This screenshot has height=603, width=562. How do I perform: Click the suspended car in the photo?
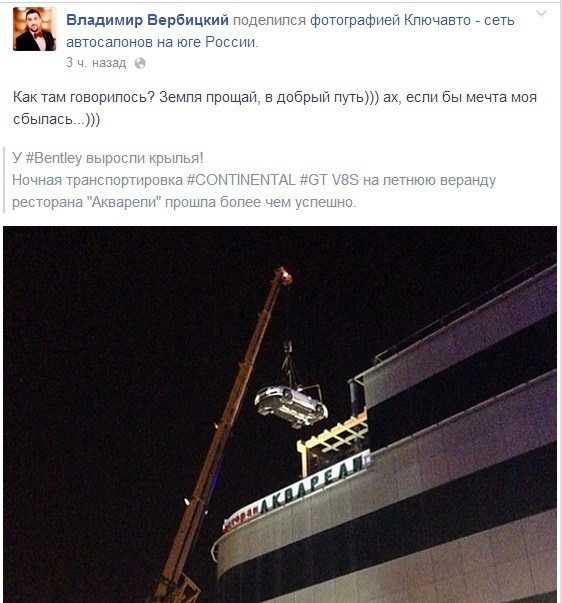coord(291,406)
